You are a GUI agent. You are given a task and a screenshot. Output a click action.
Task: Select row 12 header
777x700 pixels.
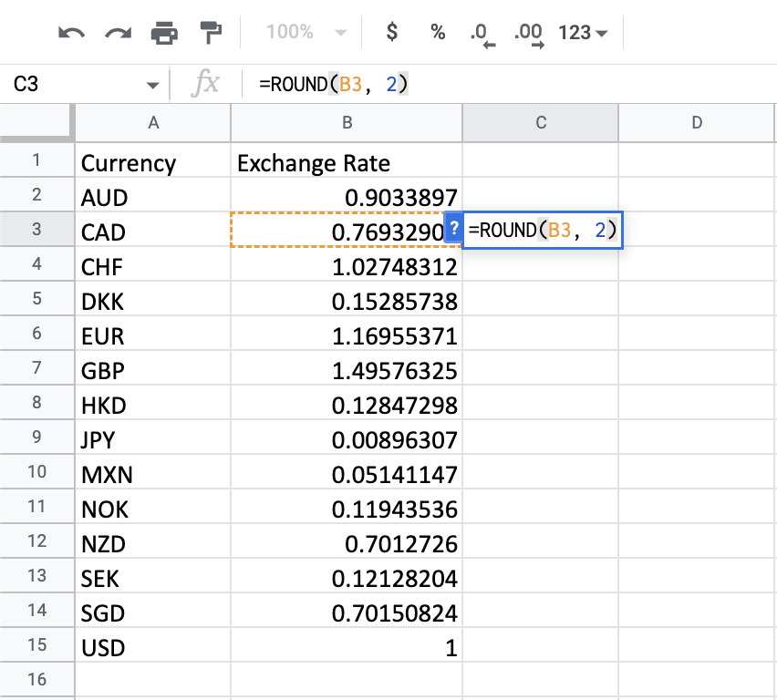36,541
